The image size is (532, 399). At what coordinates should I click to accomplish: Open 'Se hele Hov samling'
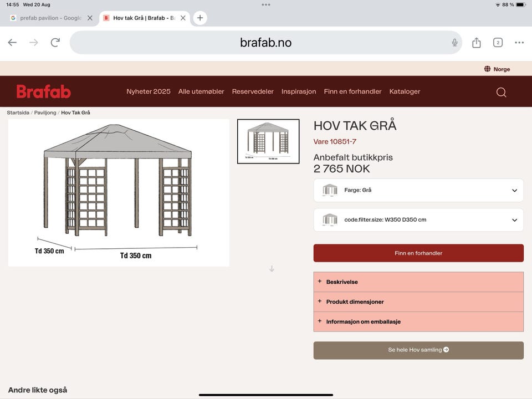point(418,350)
